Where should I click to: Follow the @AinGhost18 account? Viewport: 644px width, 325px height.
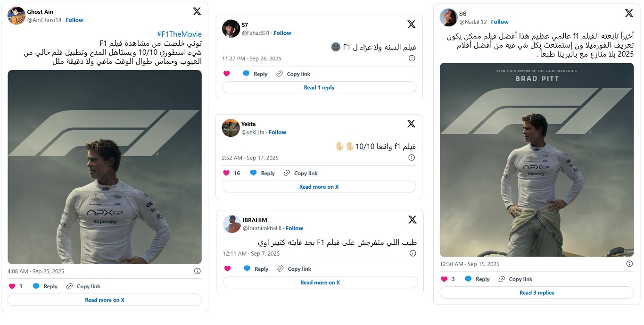click(x=74, y=20)
